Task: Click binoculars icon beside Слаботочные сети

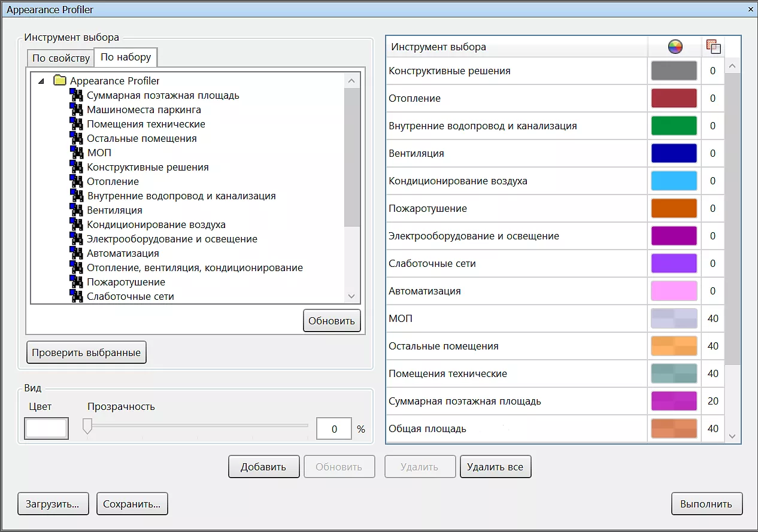Action: (76, 296)
